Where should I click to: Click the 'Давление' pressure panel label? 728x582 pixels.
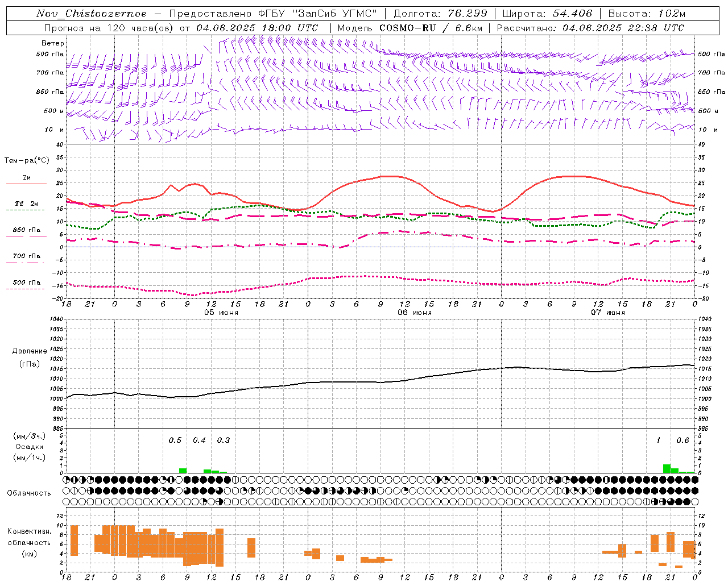tap(30, 351)
